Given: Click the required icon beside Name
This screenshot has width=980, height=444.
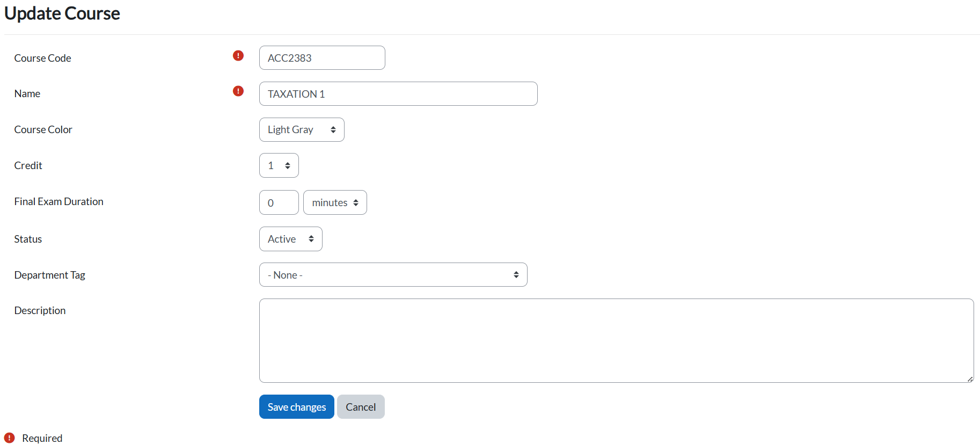Looking at the screenshot, I should (238, 91).
